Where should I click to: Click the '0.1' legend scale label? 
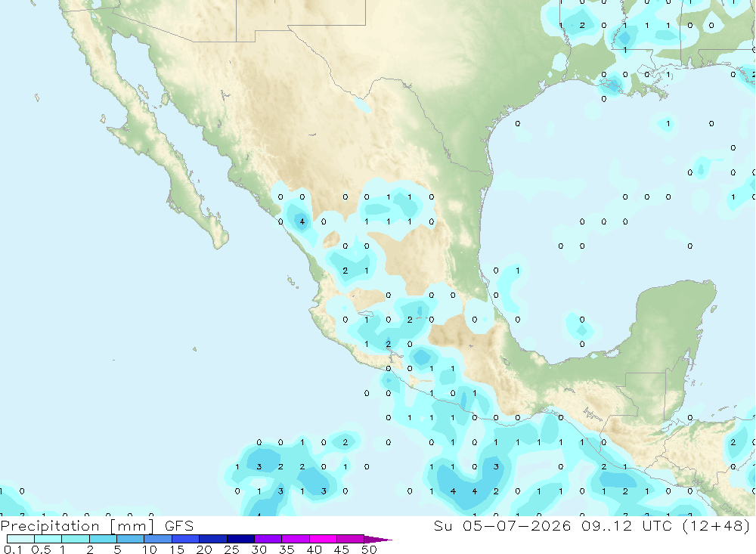coord(13,549)
